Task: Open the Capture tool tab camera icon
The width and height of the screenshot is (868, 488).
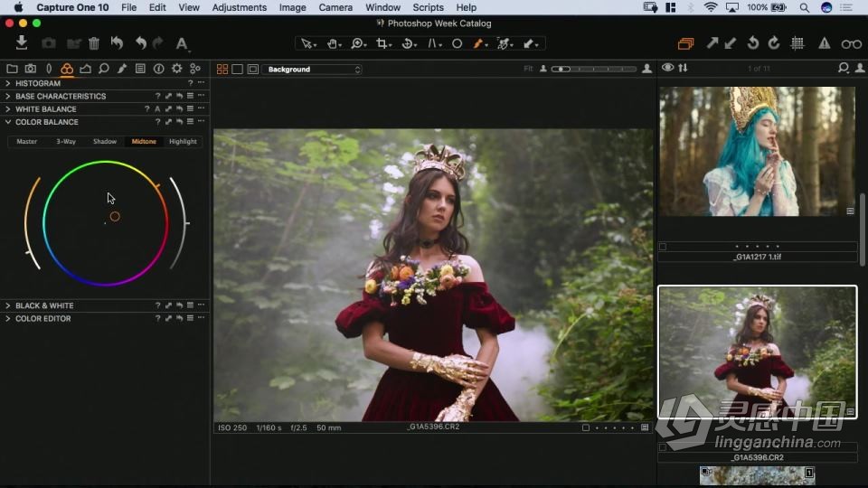Action: point(31,69)
